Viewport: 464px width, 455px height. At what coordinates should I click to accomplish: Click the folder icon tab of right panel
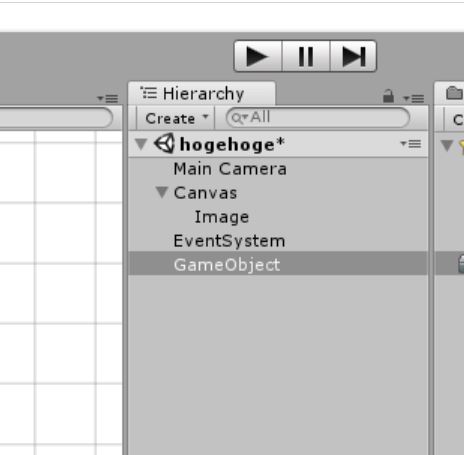coord(454,93)
